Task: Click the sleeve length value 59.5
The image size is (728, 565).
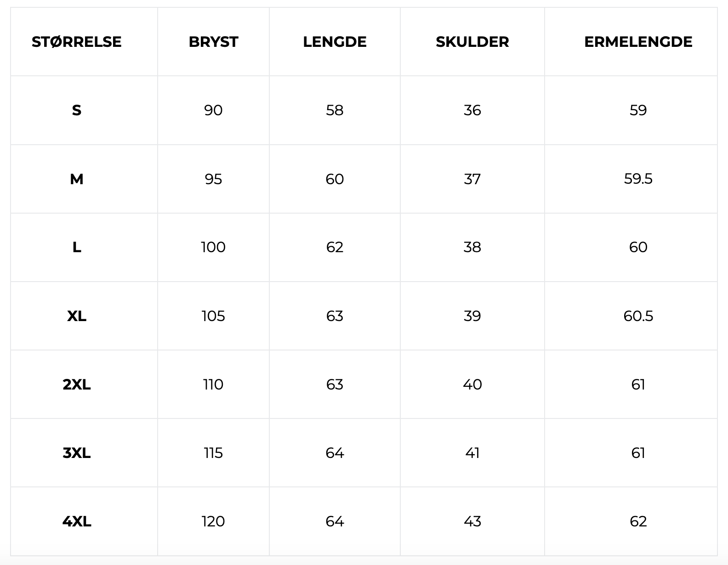Action: click(x=638, y=179)
